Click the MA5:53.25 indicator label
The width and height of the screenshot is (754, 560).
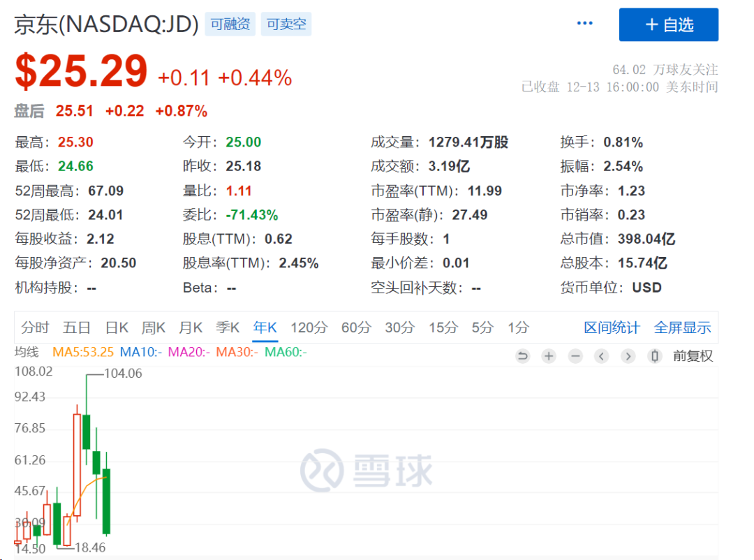(82, 352)
